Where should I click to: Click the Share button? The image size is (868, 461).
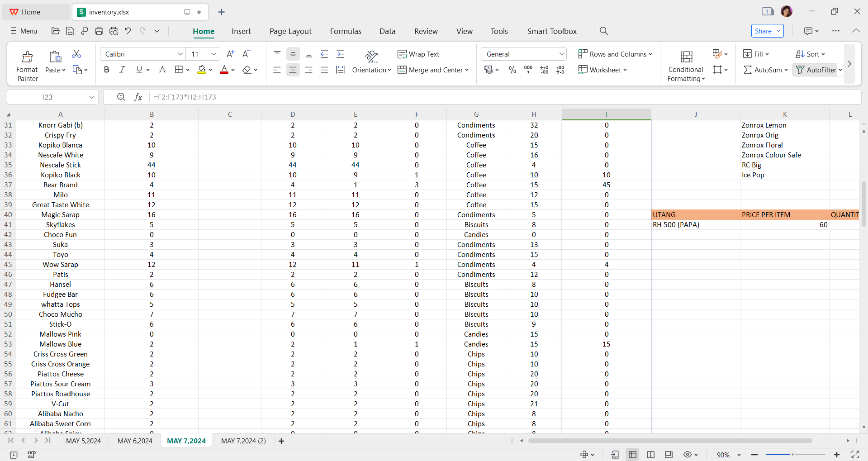click(x=767, y=31)
